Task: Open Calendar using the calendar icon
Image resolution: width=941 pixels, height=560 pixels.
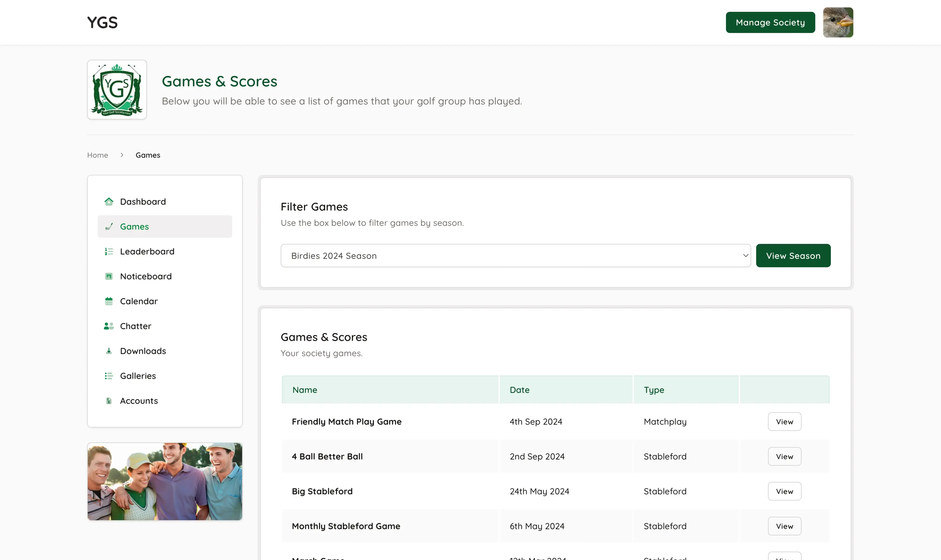Action: point(109,301)
